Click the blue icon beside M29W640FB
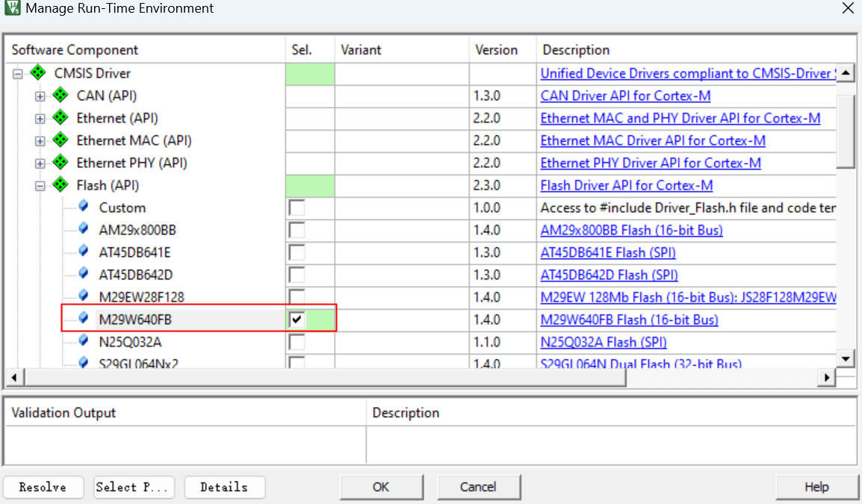Screen dimensions: 862x504 pyautogui.click(x=84, y=319)
